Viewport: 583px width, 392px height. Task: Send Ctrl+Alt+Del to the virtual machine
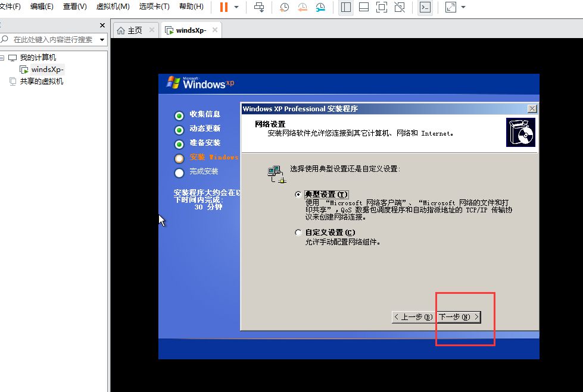259,7
